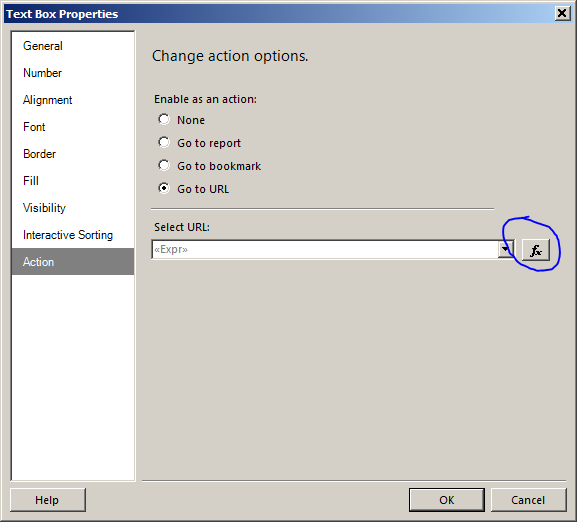
Task: Select the None action radio button
Action: (164, 120)
